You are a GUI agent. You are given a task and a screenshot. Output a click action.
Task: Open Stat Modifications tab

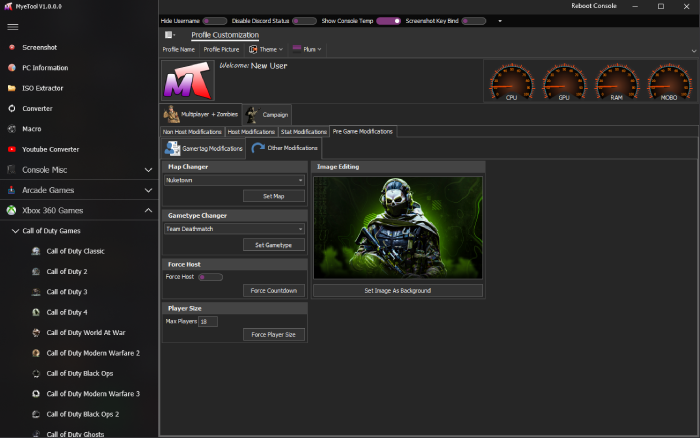pyautogui.click(x=304, y=132)
